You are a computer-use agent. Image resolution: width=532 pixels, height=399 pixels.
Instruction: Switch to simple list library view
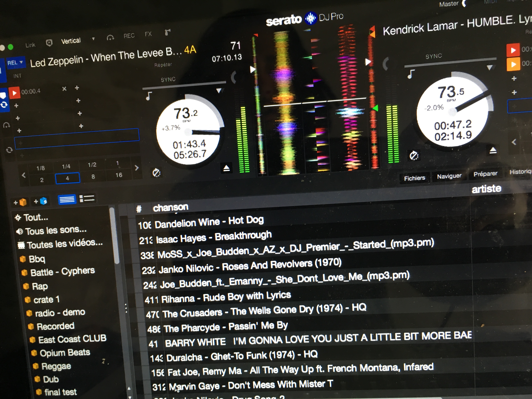click(x=67, y=199)
